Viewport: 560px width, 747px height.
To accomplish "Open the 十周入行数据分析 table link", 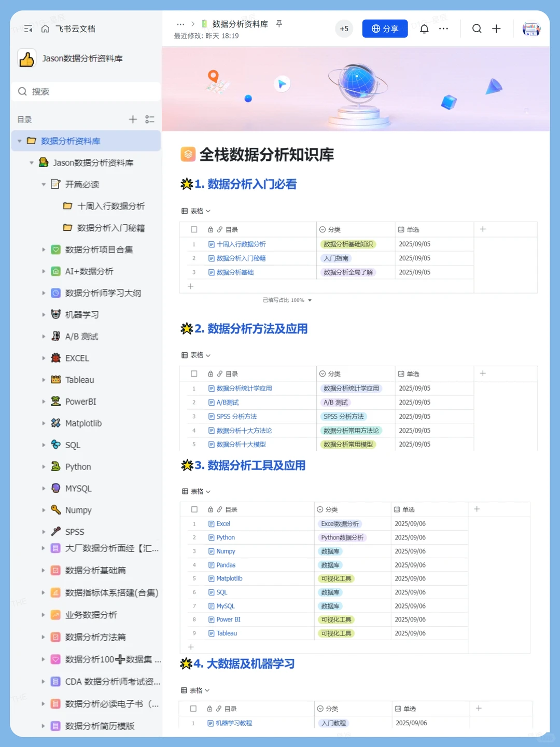I will coord(241,244).
